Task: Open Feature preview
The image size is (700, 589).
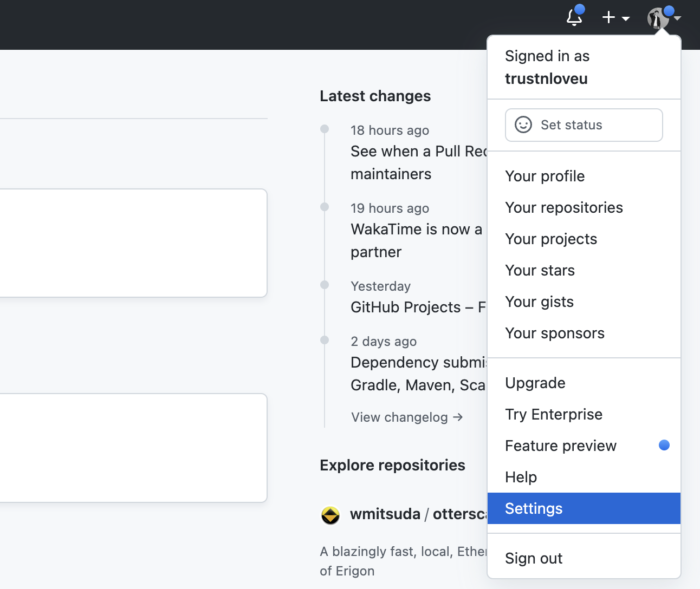Action: [584, 446]
